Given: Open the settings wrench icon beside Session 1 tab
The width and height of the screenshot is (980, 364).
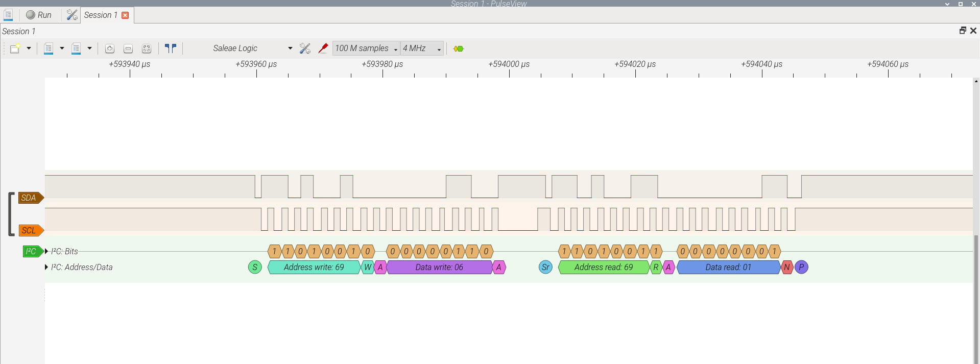Looking at the screenshot, I should [72, 15].
